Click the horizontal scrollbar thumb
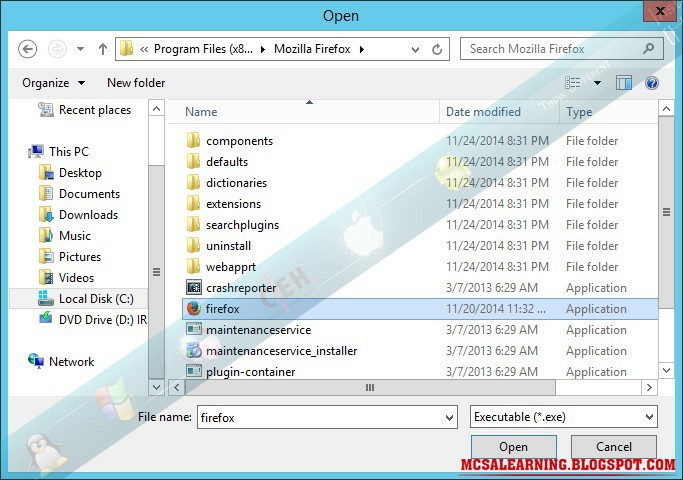 (370, 387)
